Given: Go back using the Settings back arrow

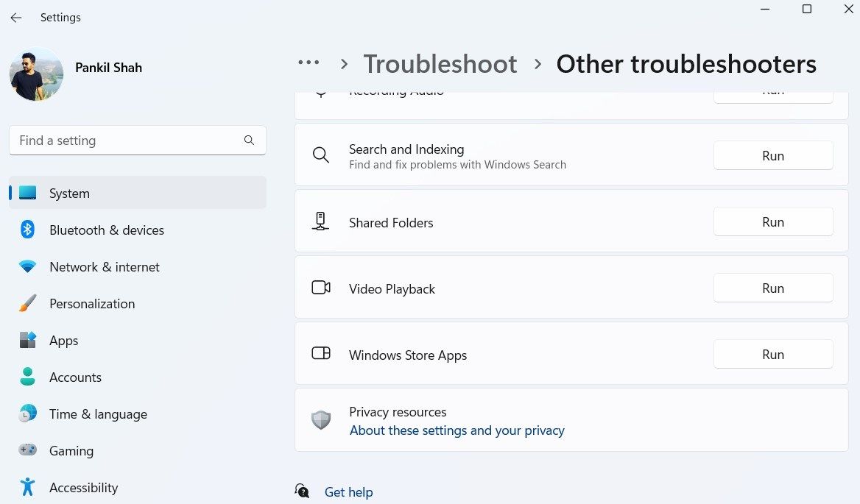Looking at the screenshot, I should (16, 18).
